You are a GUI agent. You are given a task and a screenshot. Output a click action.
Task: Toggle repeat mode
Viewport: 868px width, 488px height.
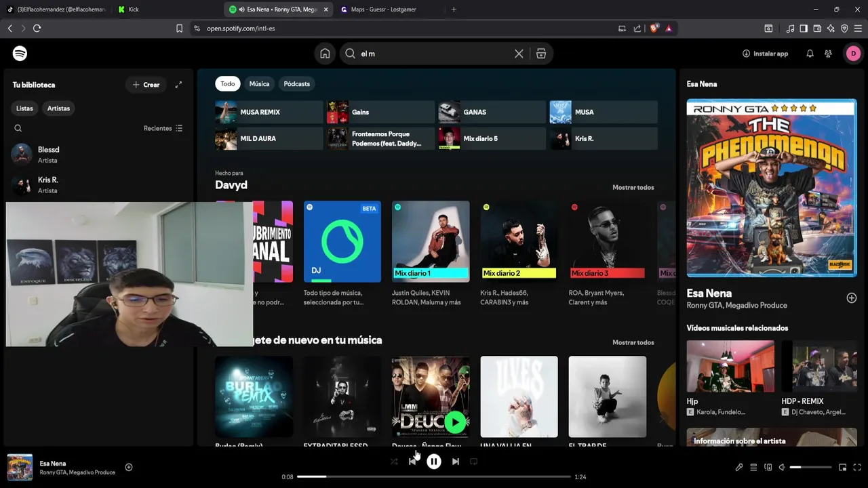(474, 462)
